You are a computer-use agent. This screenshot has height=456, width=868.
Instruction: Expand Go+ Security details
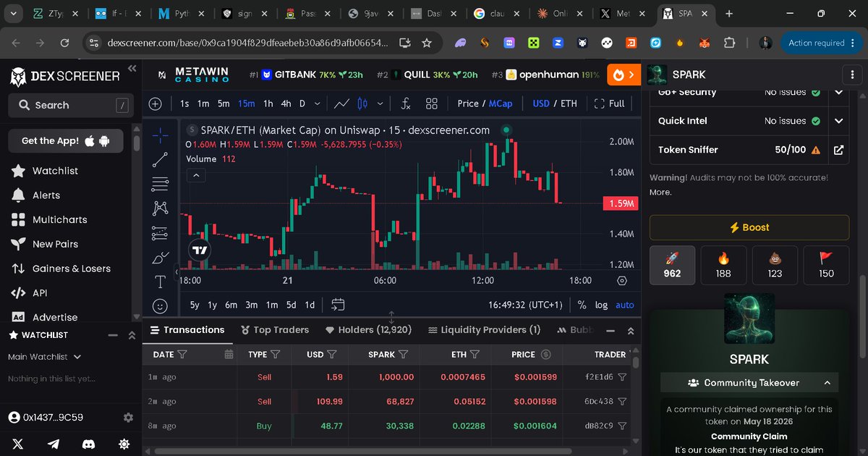838,92
